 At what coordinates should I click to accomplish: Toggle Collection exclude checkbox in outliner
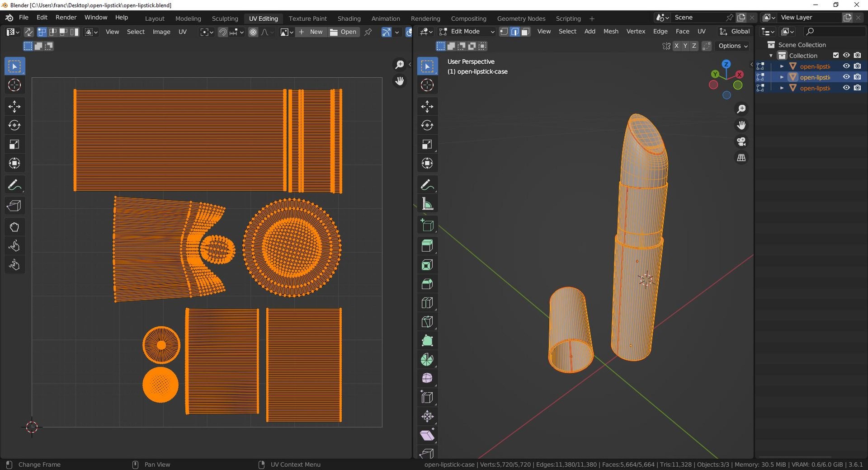point(836,55)
